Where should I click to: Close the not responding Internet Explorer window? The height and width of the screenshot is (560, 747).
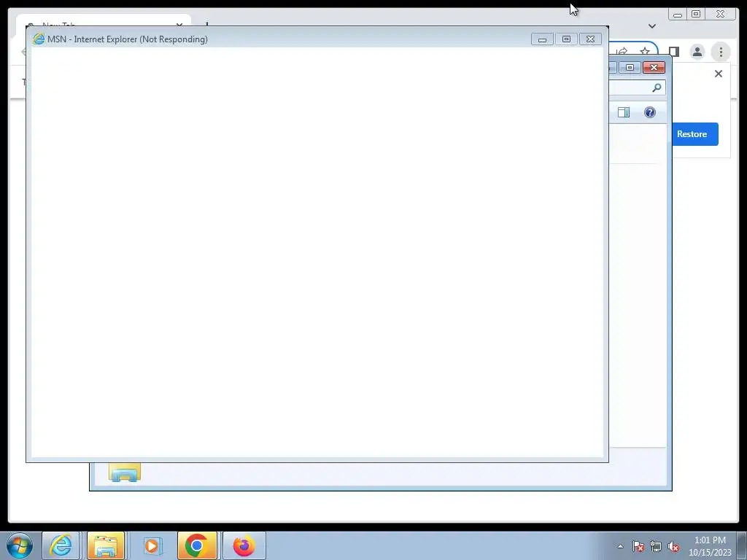pos(590,39)
